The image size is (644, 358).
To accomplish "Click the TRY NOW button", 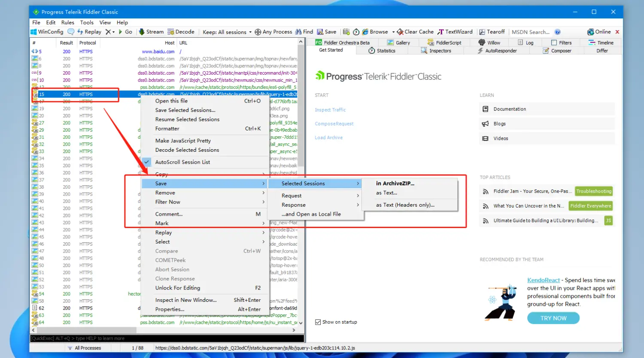I will (553, 318).
